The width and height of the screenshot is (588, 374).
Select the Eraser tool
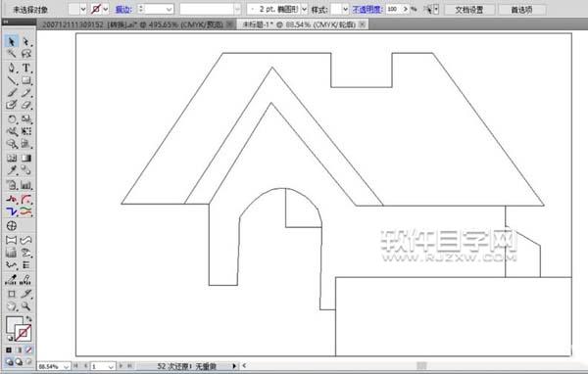pos(25,105)
